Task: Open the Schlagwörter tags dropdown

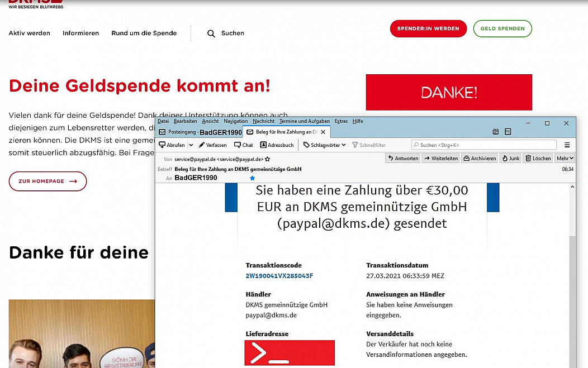Action: point(325,145)
